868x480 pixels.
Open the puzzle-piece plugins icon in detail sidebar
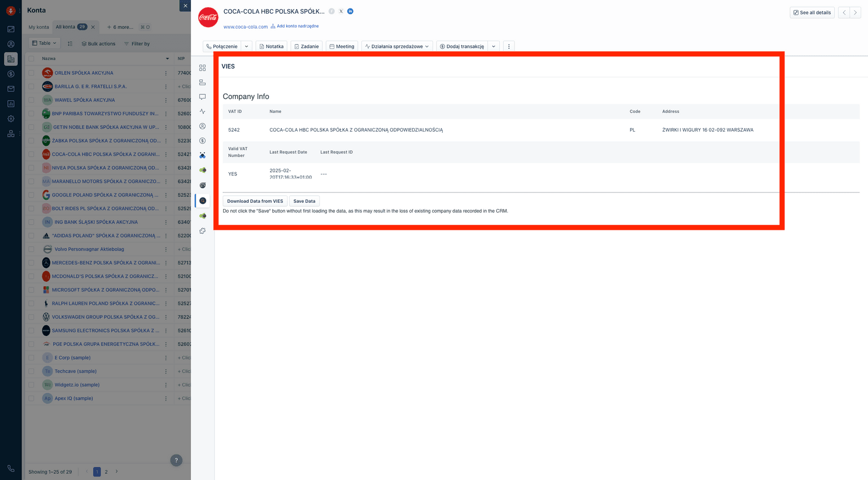coord(202,231)
